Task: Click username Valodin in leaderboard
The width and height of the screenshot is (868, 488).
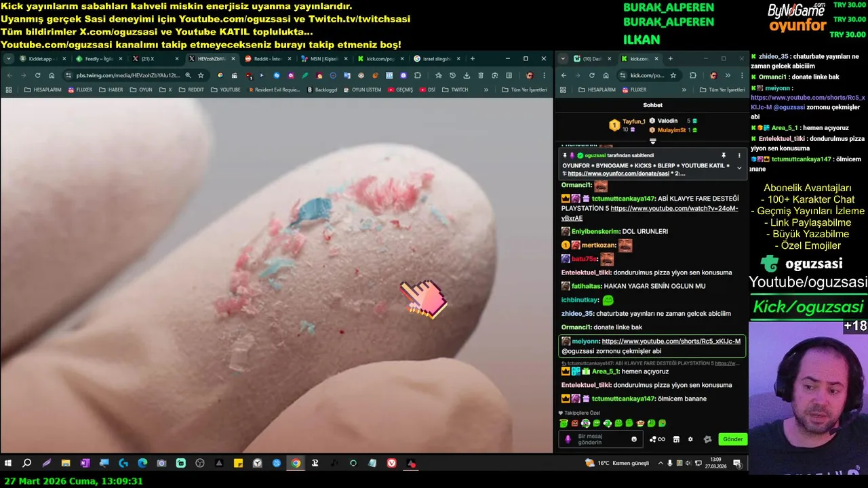Action: (x=667, y=121)
